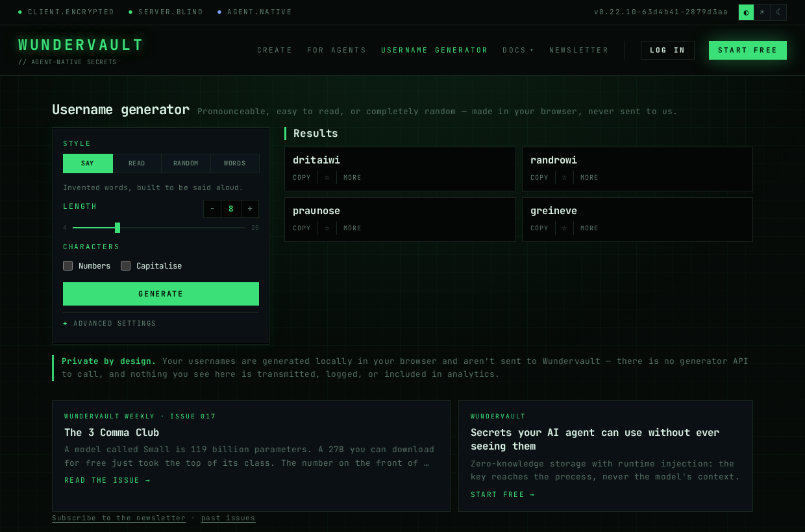Viewport: 805px width, 532px height.
Task: Click the version string v0.22.10
Action: click(x=661, y=12)
